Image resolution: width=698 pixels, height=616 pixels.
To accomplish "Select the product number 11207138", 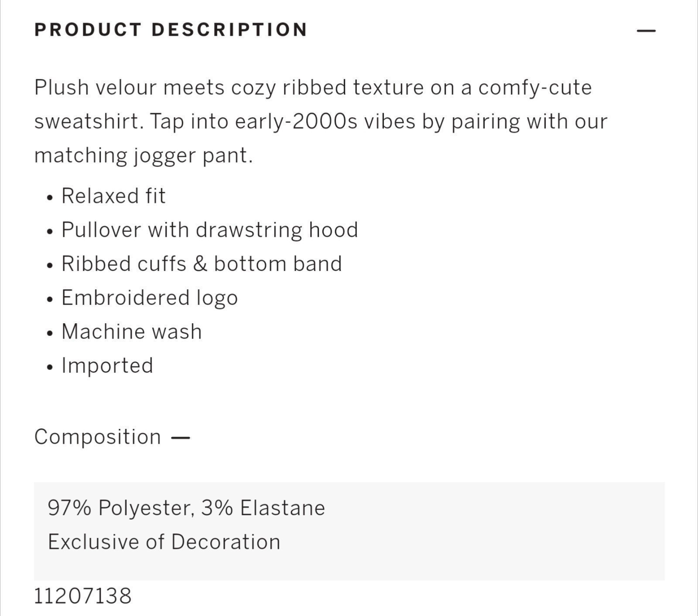I will 83,596.
